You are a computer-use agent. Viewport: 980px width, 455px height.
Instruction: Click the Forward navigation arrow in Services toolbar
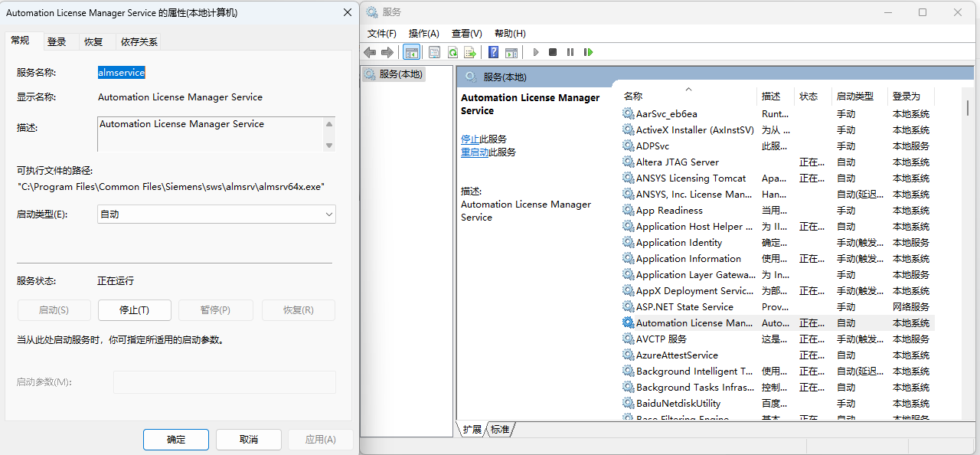[387, 51]
